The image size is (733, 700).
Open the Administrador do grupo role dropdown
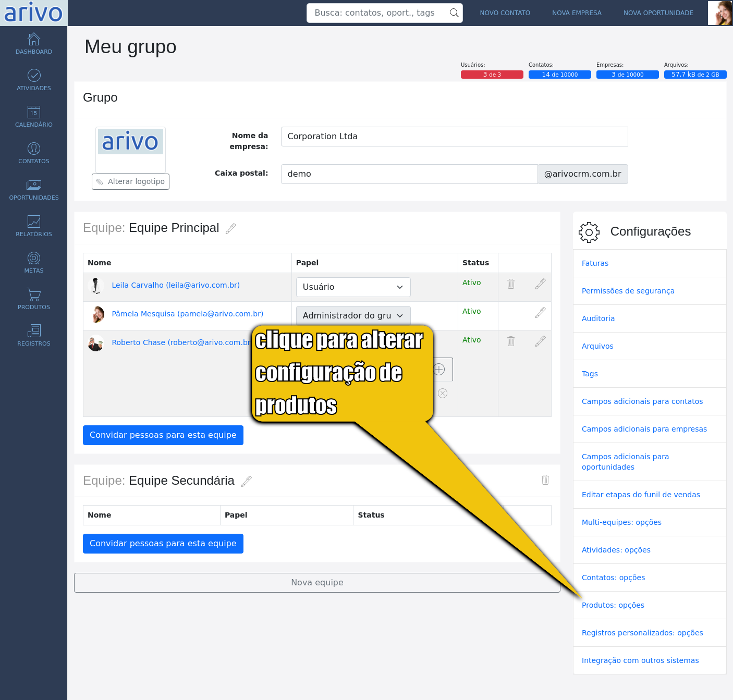coord(353,316)
